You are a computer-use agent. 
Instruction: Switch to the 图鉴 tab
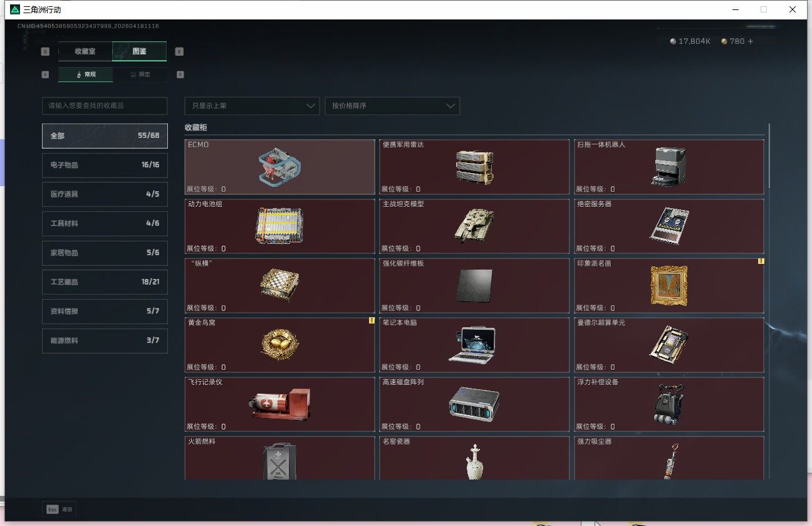[x=140, y=51]
